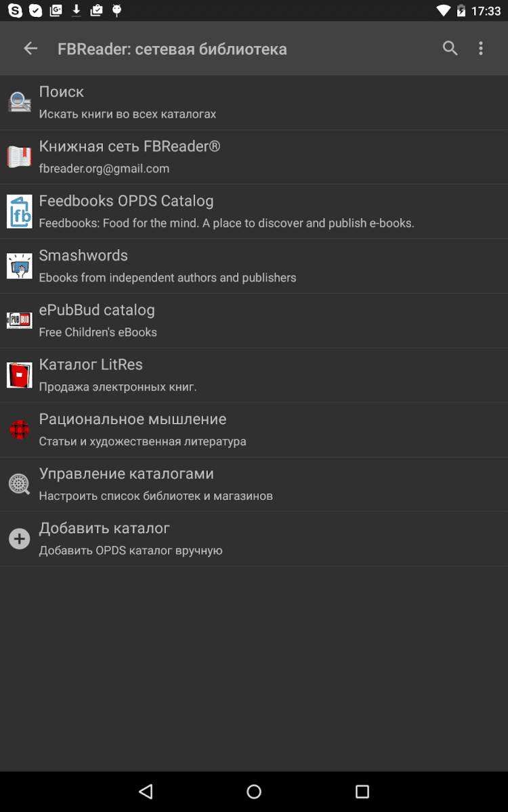Click the red LitRes catalog icon
This screenshot has height=812, width=508.
tap(20, 375)
